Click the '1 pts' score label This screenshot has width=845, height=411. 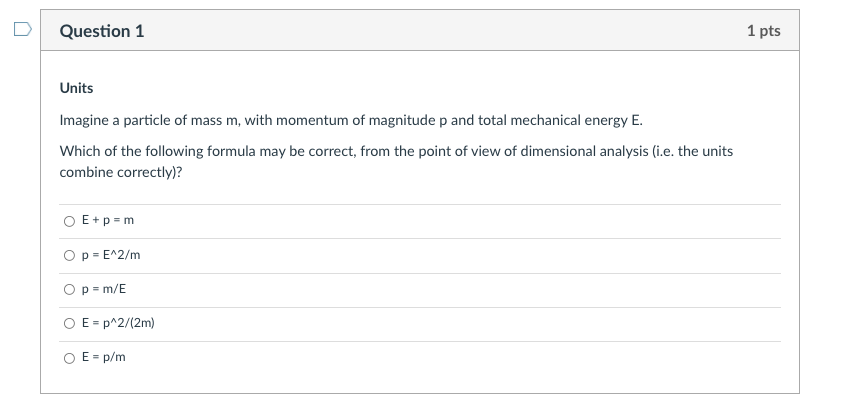(x=763, y=31)
